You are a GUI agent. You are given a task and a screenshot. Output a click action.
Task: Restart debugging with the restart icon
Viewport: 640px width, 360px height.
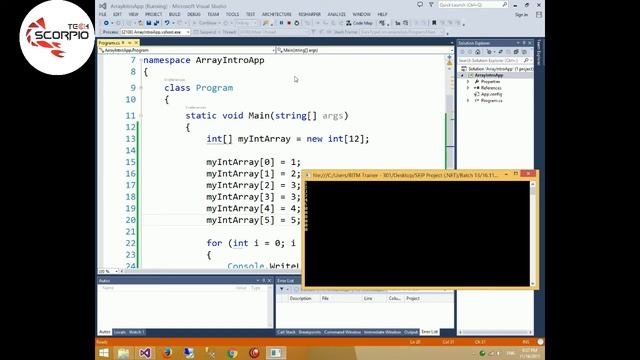point(297,23)
